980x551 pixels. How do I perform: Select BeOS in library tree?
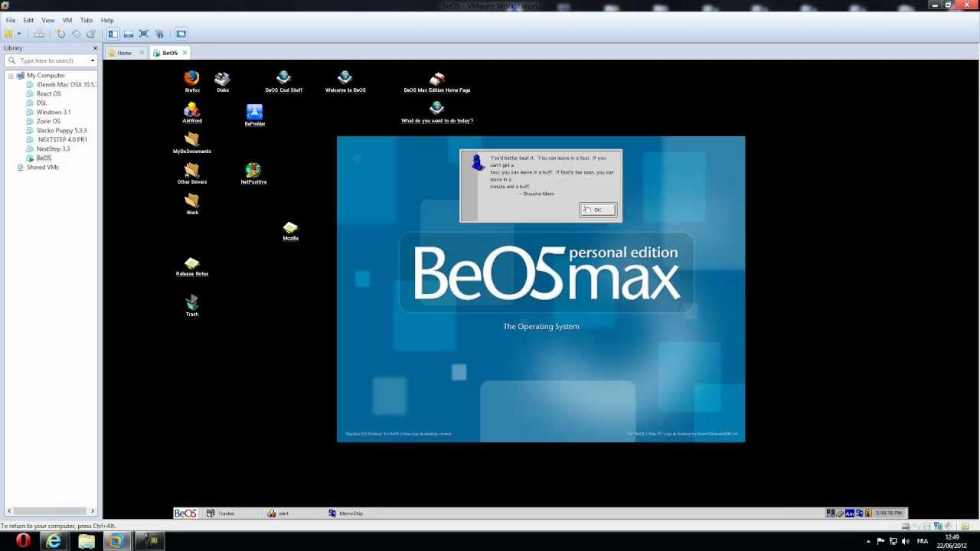point(44,158)
